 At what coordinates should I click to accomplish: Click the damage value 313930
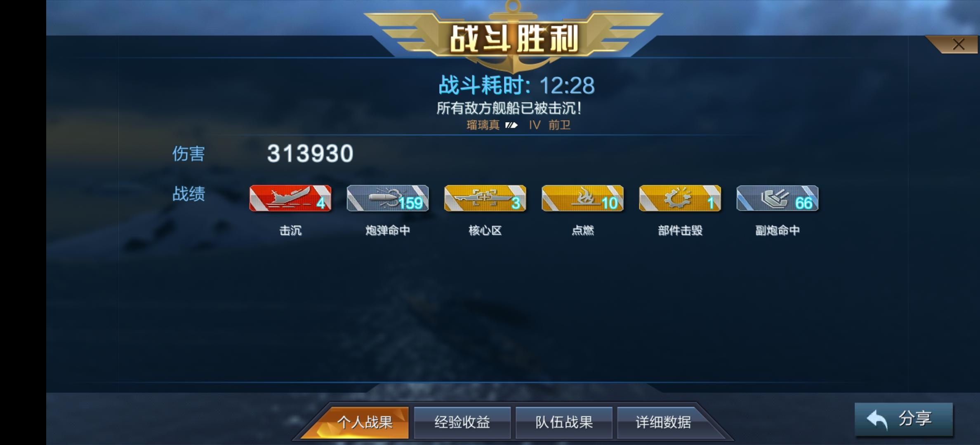310,153
